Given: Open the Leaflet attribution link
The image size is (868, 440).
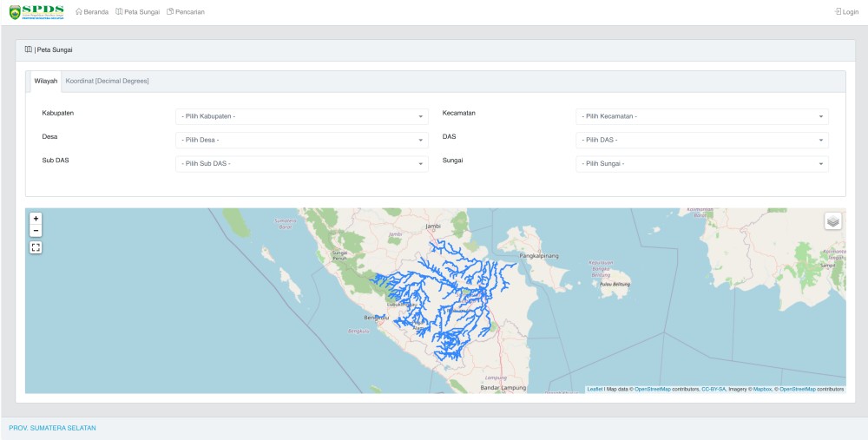Looking at the screenshot, I should 595,390.
